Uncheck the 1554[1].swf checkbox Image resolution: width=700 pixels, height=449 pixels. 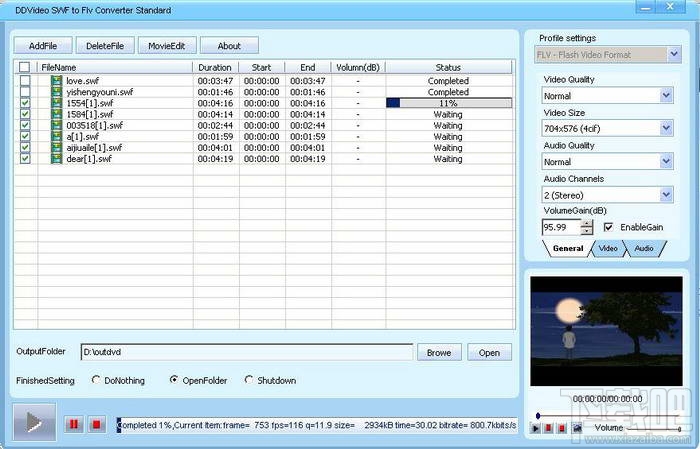pos(25,103)
